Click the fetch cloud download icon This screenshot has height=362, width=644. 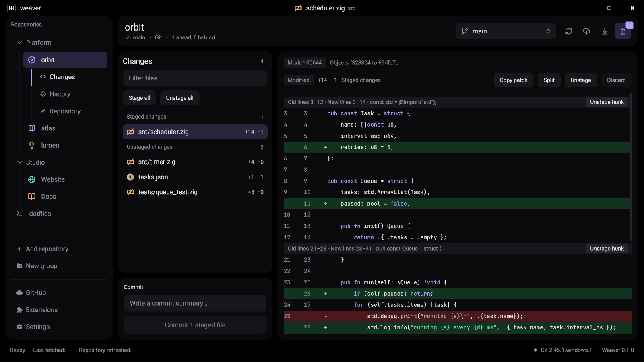point(586,31)
